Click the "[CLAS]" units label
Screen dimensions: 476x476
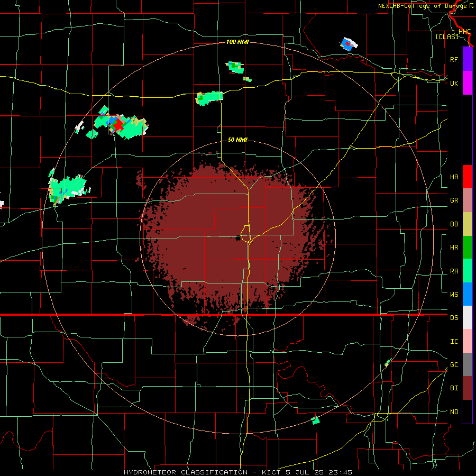[447, 36]
